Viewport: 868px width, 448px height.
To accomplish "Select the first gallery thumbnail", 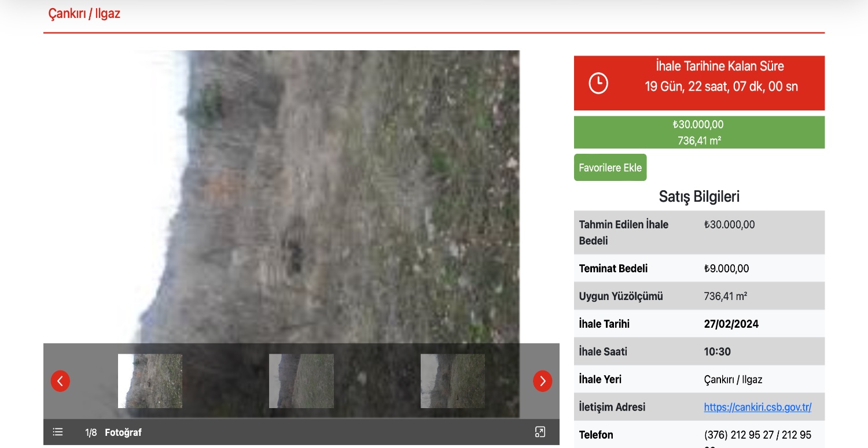I will [150, 381].
